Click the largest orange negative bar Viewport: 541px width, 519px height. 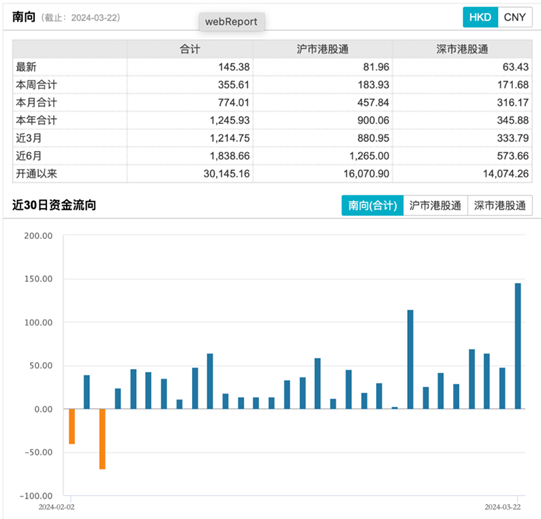102,439
